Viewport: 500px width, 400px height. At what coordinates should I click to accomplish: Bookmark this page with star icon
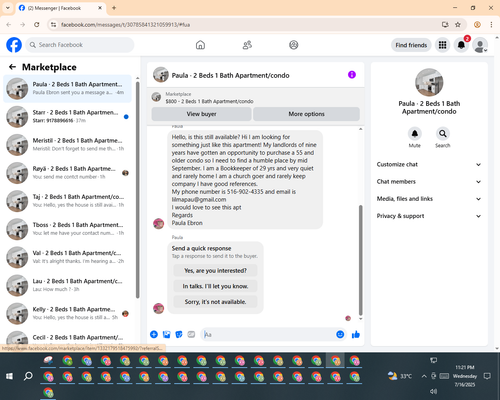pyautogui.click(x=458, y=25)
